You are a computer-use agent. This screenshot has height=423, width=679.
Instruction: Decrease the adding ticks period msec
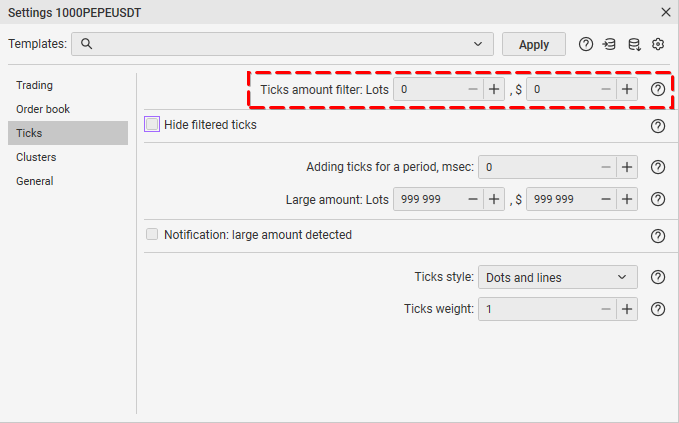[606, 167]
